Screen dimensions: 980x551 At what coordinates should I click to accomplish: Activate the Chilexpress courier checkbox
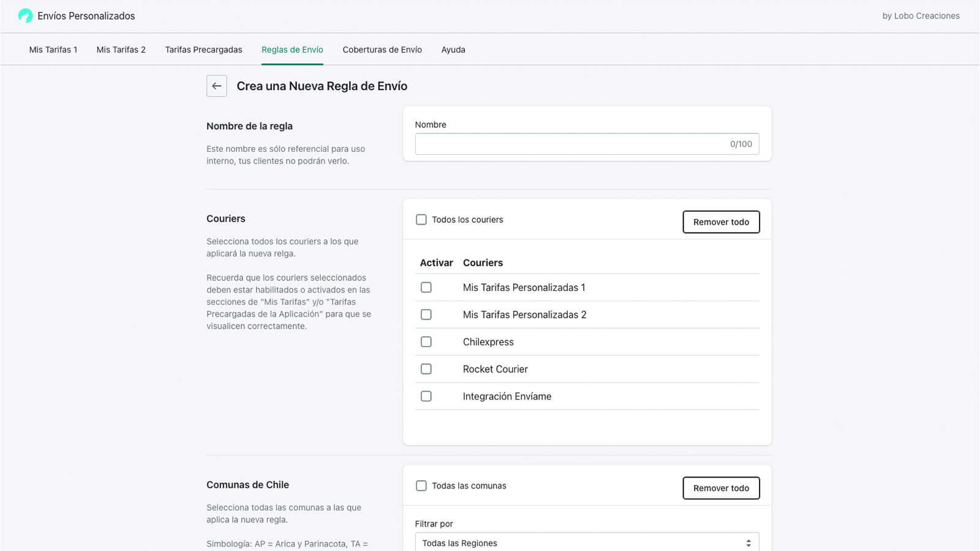426,342
